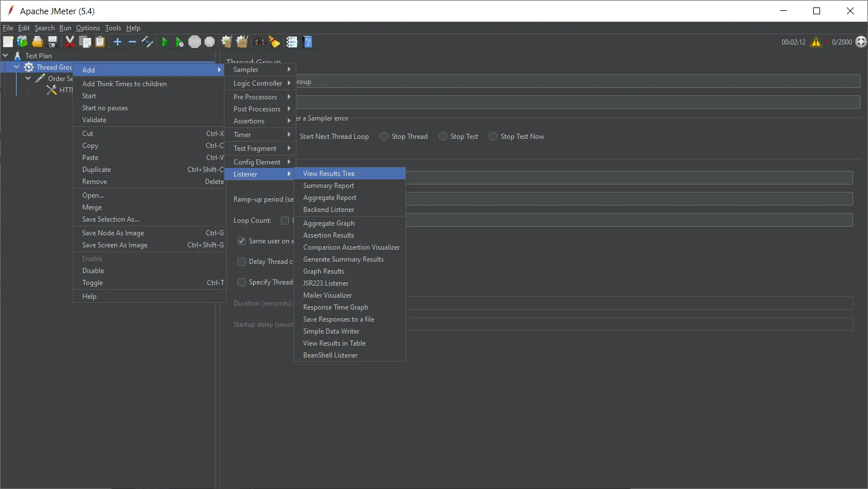868x489 pixels.
Task: Click the elapsed time 00:02:12 display
Action: (x=793, y=42)
